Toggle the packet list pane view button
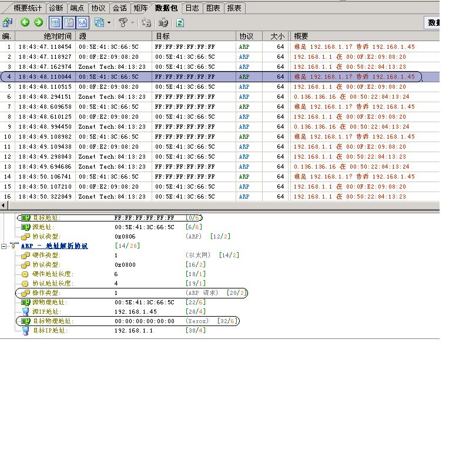This screenshot has width=476, height=470. [56, 22]
